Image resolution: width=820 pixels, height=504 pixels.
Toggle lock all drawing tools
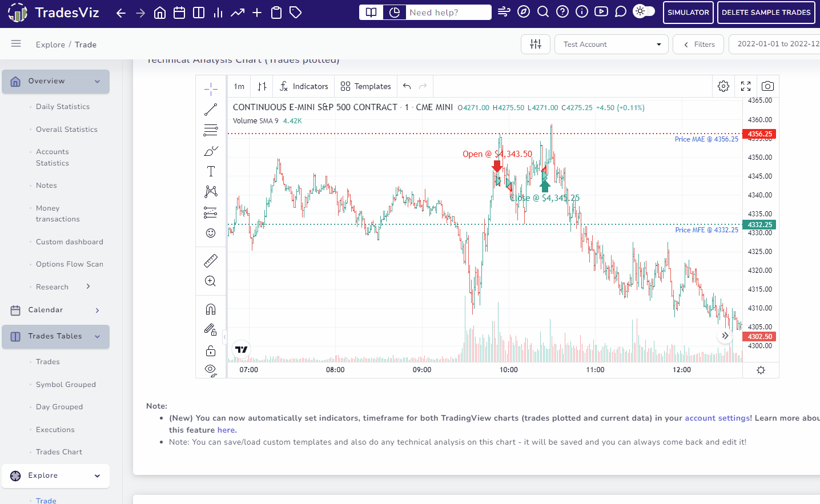click(x=211, y=350)
